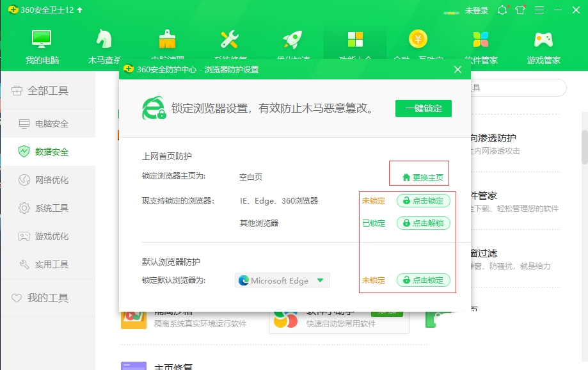
Task: Expand the Microsoft Edge default browser dropdown
Action: [x=282, y=280]
